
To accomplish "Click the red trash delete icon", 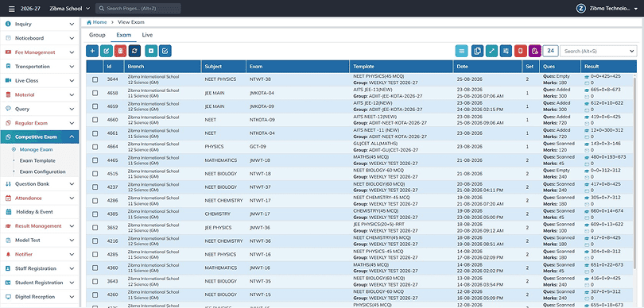I will [x=120, y=51].
